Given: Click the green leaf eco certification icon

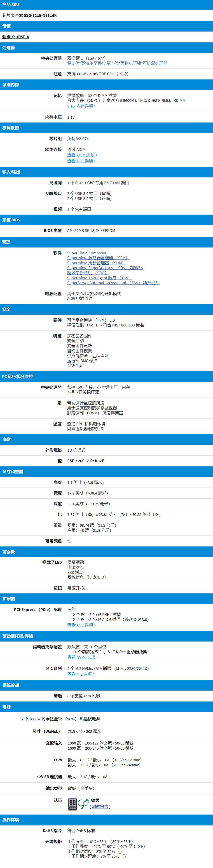Looking at the screenshot, I should pos(83,804).
